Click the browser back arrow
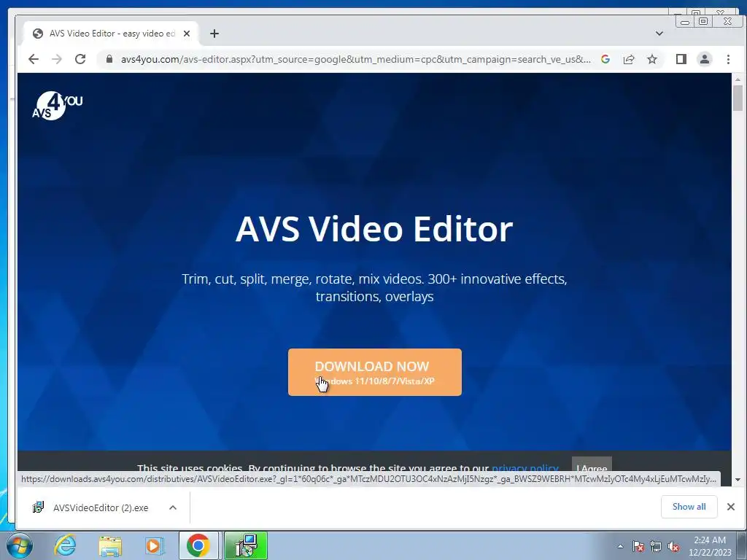The height and width of the screenshot is (560, 747). tap(34, 59)
